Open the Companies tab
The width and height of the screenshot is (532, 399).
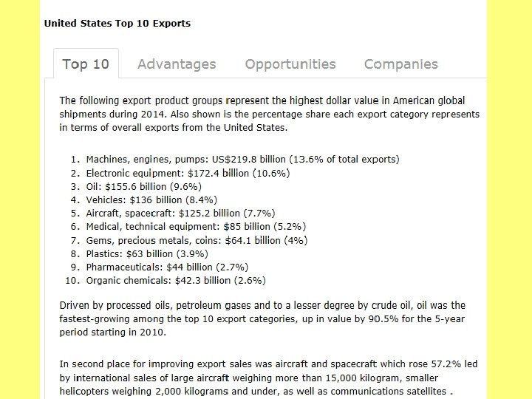pos(401,64)
